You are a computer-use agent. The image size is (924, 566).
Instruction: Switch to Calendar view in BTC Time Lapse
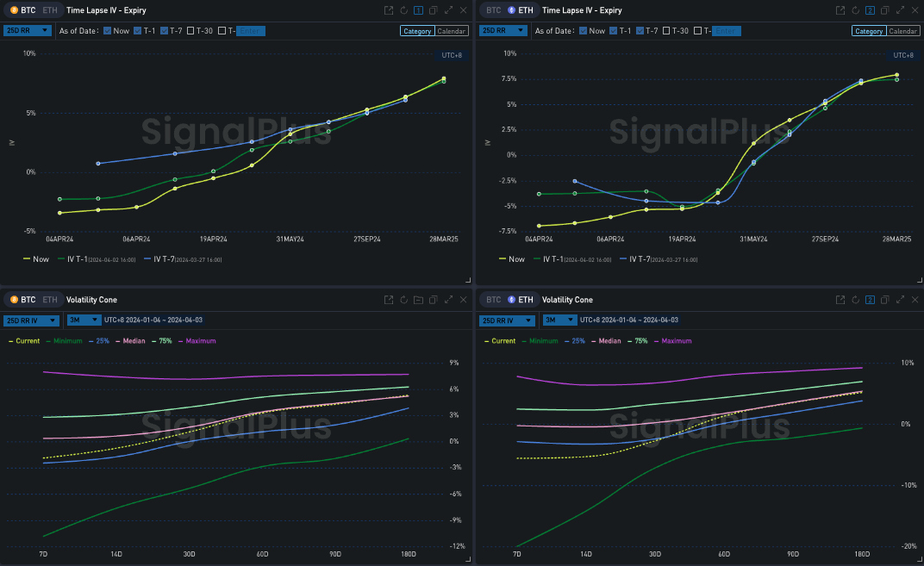(452, 31)
